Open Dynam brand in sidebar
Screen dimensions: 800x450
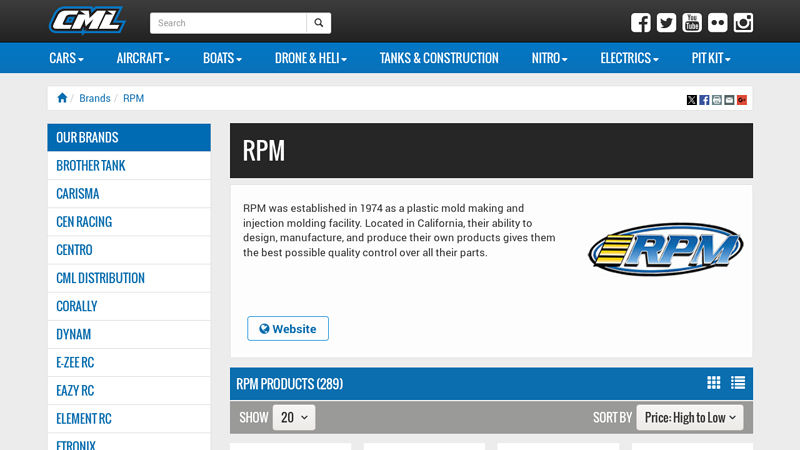click(x=129, y=334)
